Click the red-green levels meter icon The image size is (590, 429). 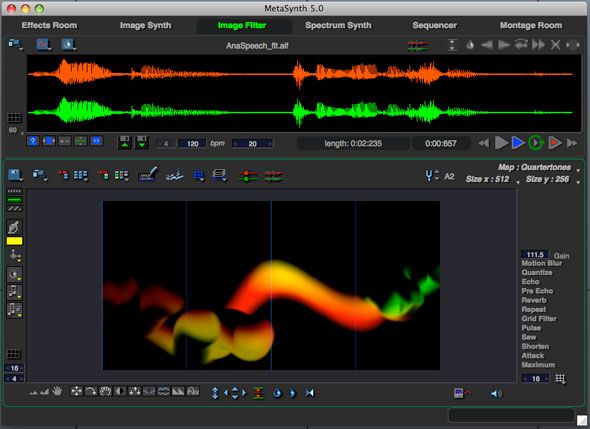418,46
